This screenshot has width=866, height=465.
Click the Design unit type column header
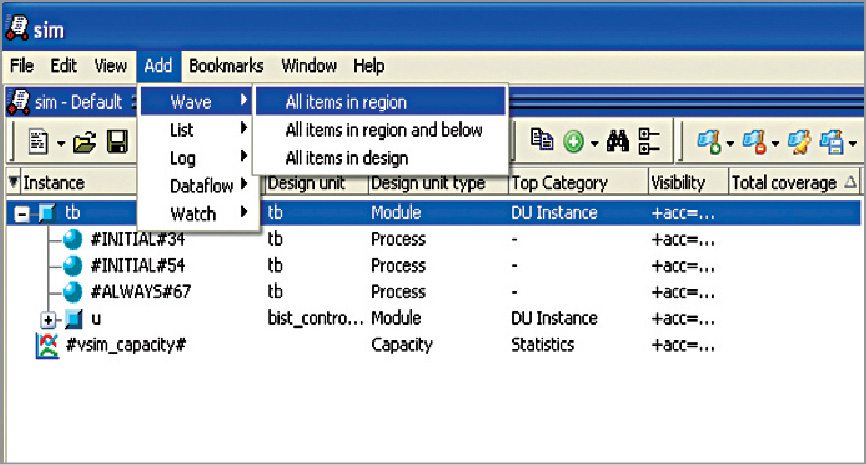point(427,183)
